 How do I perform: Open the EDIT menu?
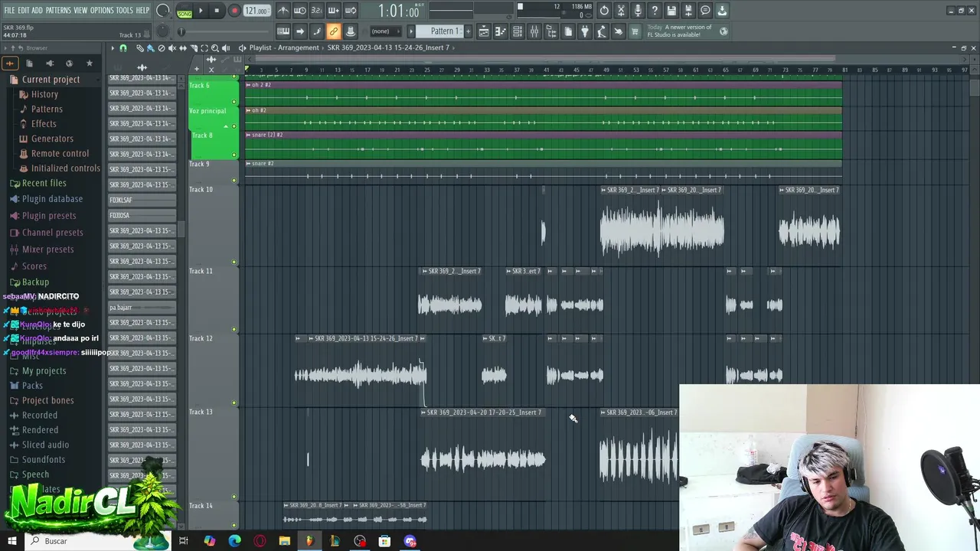pos(24,11)
